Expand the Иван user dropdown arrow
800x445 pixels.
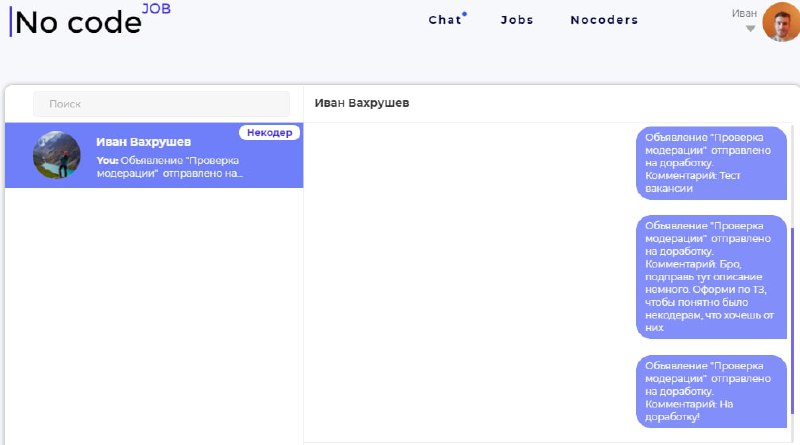pyautogui.click(x=750, y=29)
